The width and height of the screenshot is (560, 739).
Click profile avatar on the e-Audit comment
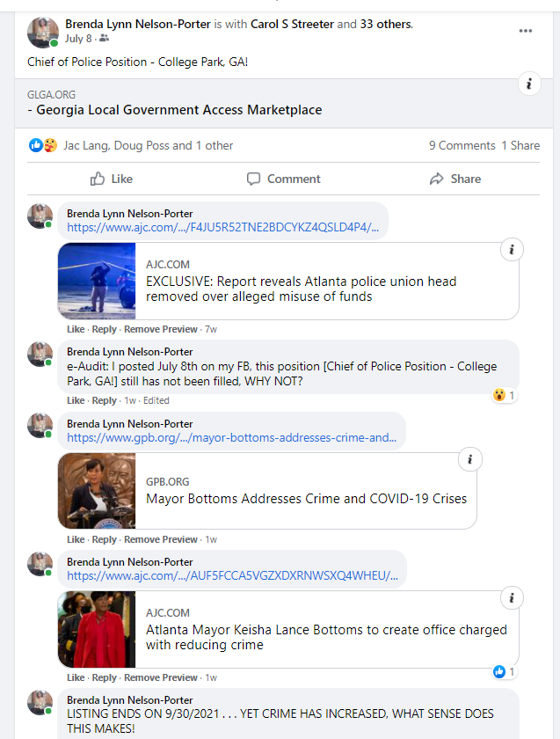point(40,354)
